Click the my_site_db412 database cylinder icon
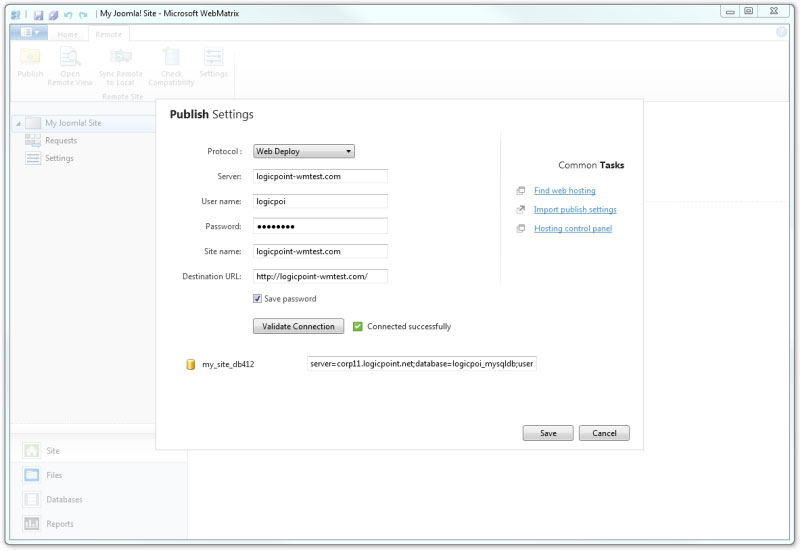The height and width of the screenshot is (551, 800). tap(190, 364)
